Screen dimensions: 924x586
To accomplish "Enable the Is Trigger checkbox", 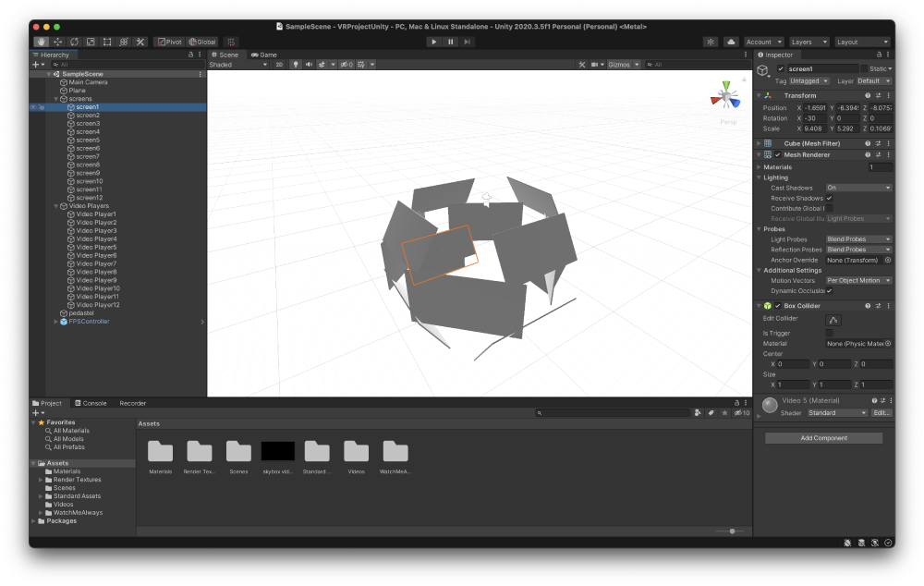I will (x=829, y=333).
